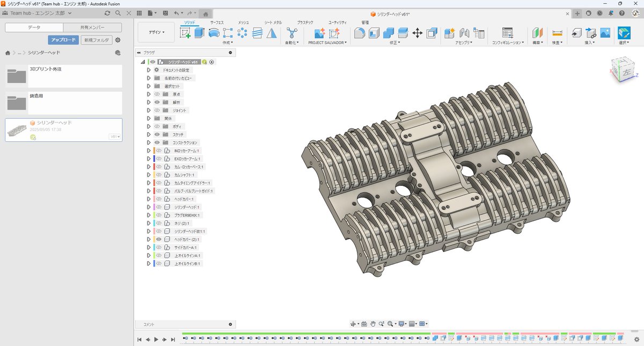Toggle visibility of ジョイント folder

pos(157,110)
